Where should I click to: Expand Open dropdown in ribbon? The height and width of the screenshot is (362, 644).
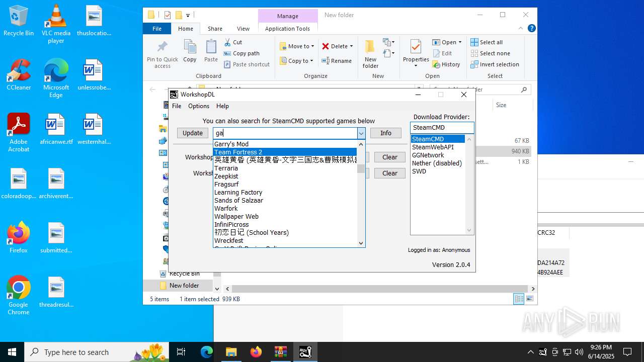click(460, 42)
